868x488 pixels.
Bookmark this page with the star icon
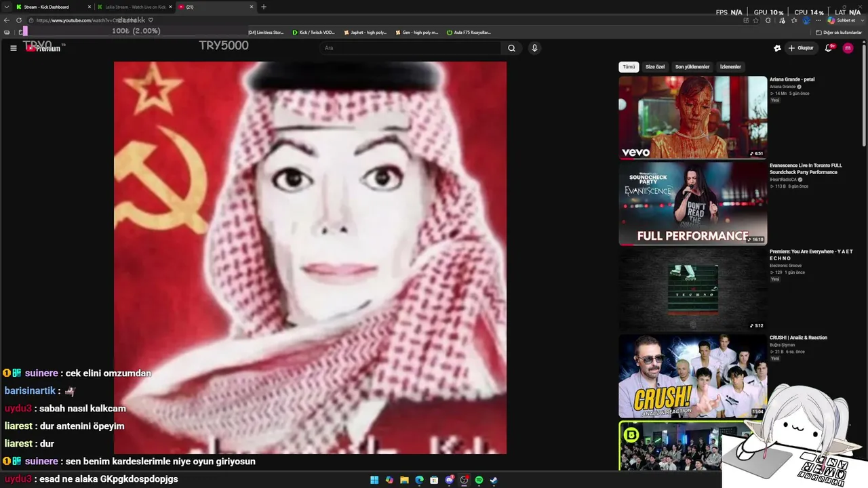tap(755, 20)
